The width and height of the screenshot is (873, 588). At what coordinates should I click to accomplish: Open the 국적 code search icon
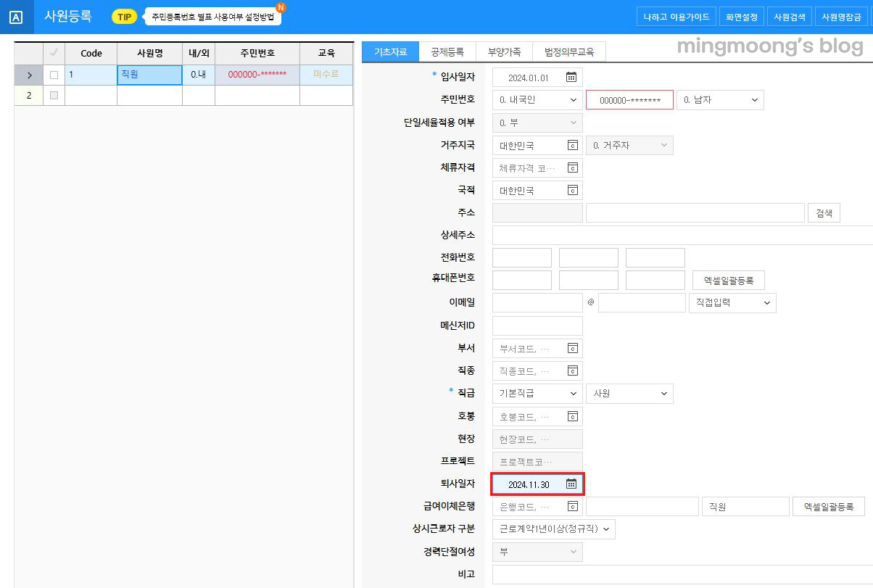click(x=574, y=190)
